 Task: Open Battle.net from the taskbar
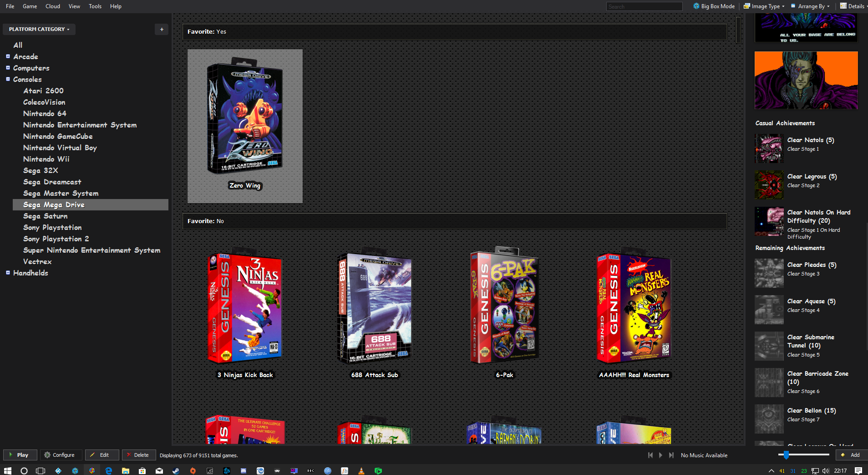click(227, 470)
